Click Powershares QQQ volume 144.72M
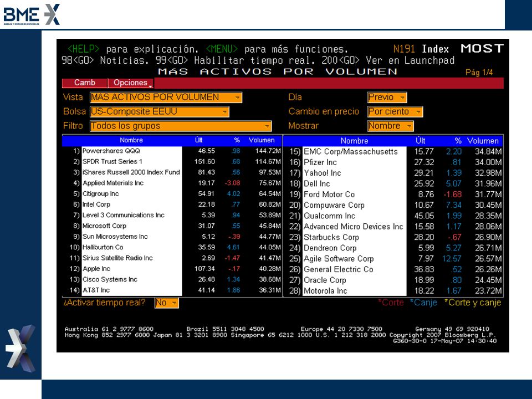The width and height of the screenshot is (532, 399). click(268, 151)
